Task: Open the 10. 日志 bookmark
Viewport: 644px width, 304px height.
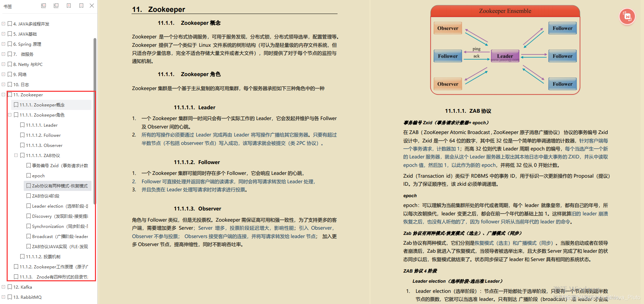Action: (21, 84)
